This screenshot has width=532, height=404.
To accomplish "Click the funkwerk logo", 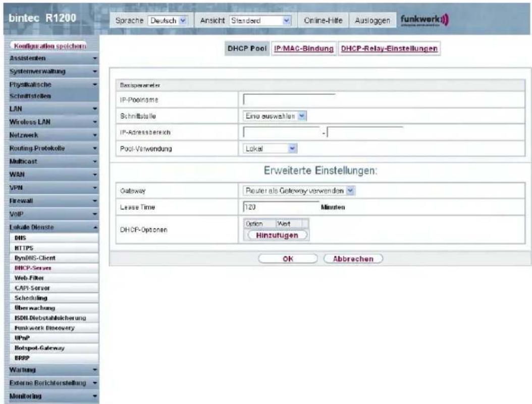I will [x=424, y=20].
